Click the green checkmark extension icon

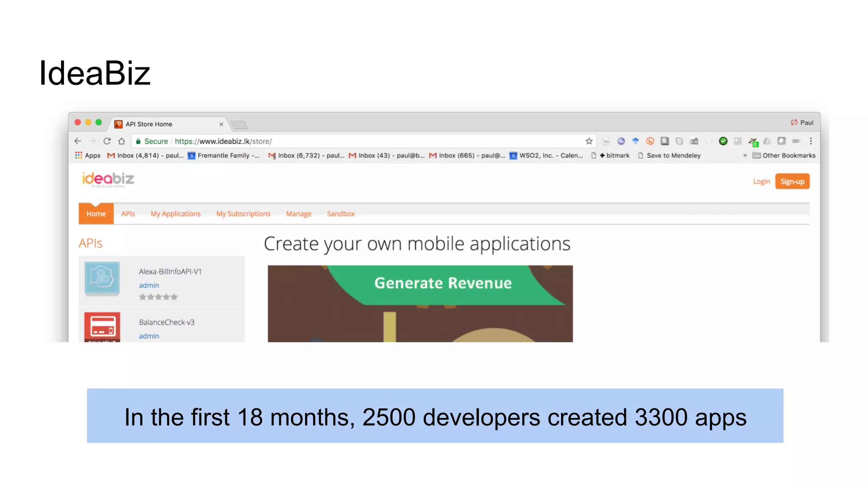tap(723, 141)
